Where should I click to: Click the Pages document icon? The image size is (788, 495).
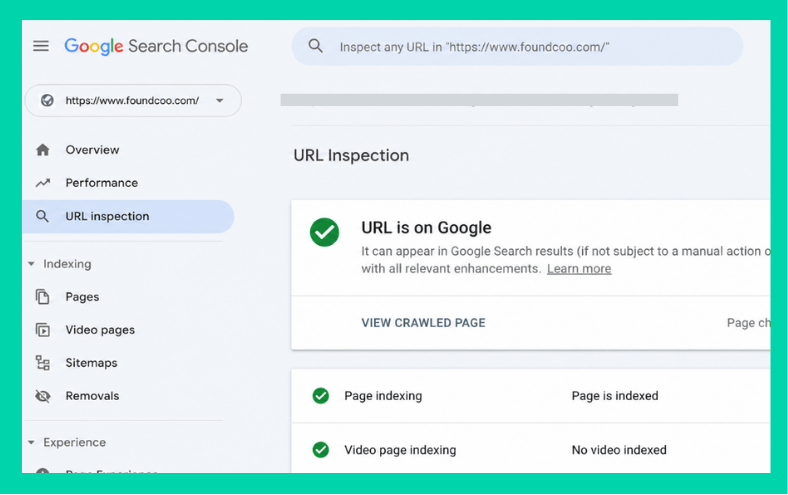click(43, 297)
